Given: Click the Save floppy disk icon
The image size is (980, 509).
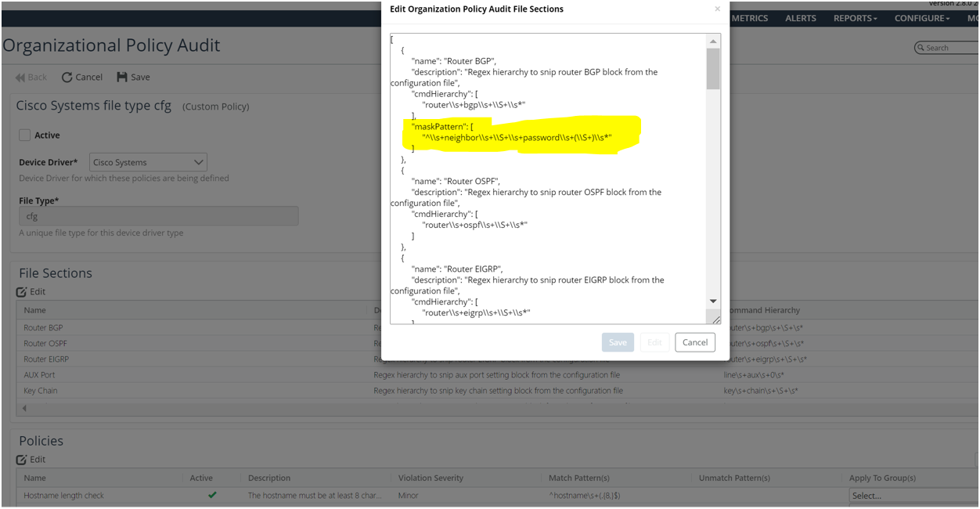Looking at the screenshot, I should (x=122, y=77).
